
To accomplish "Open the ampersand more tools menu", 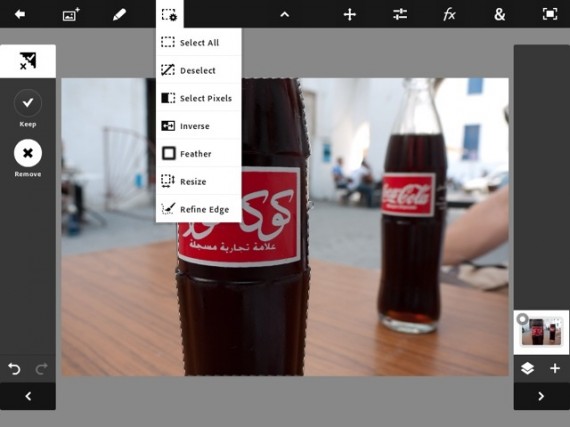I will click(x=499, y=15).
